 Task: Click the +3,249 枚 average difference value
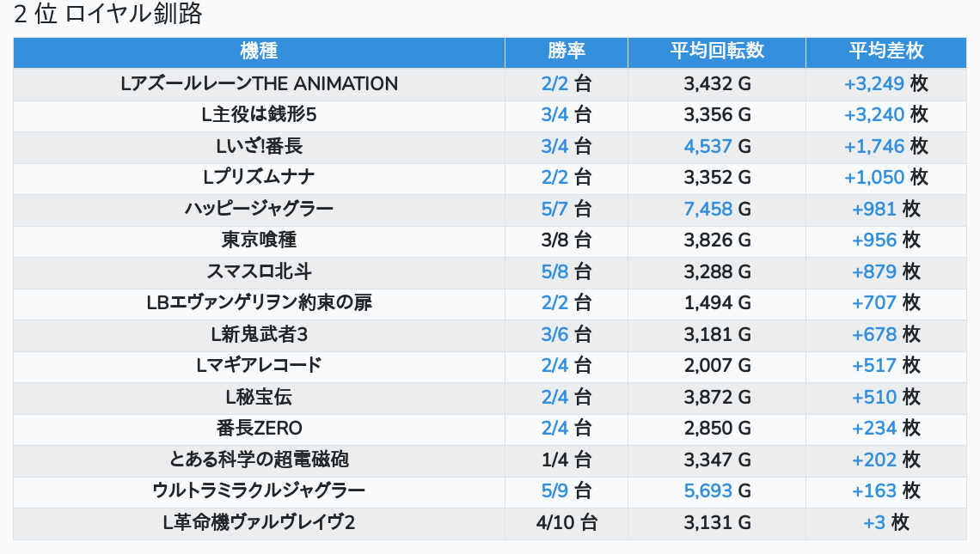[886, 84]
